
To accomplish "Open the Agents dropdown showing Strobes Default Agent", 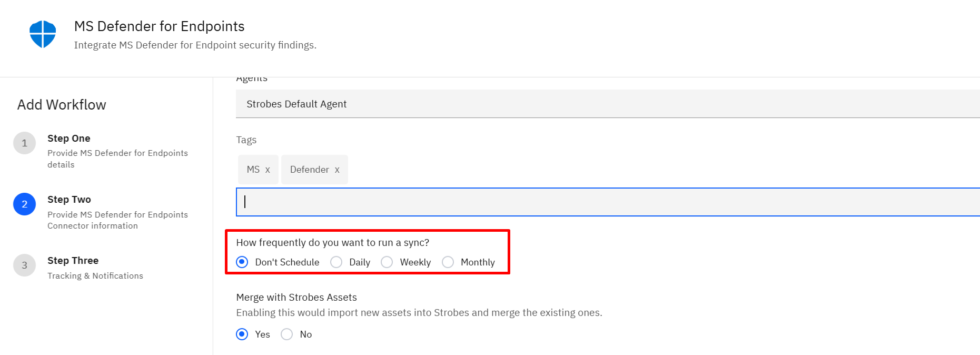I will pos(608,104).
